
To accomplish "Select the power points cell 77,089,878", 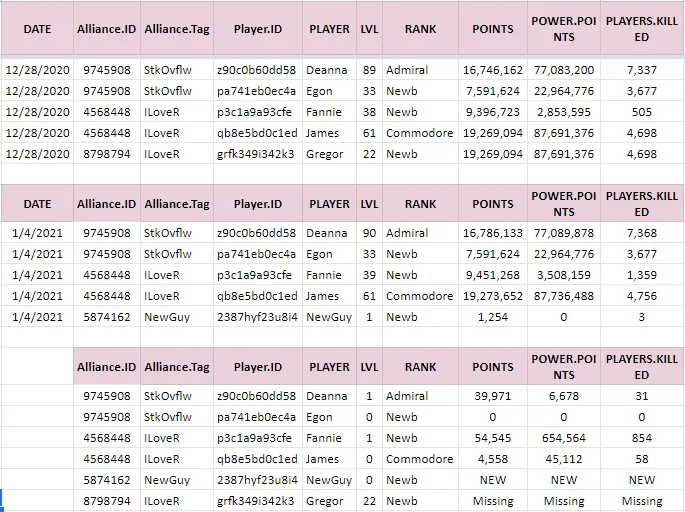I will tap(564, 233).
